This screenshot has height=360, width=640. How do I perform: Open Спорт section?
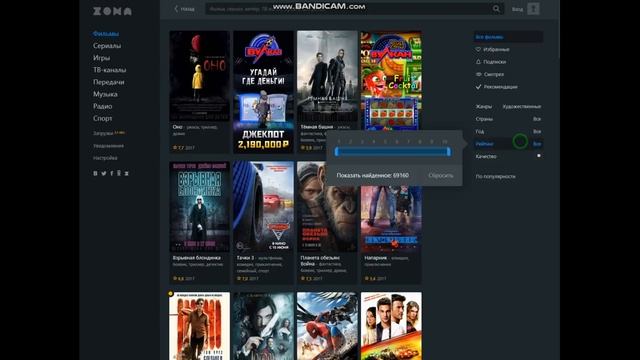coord(102,118)
